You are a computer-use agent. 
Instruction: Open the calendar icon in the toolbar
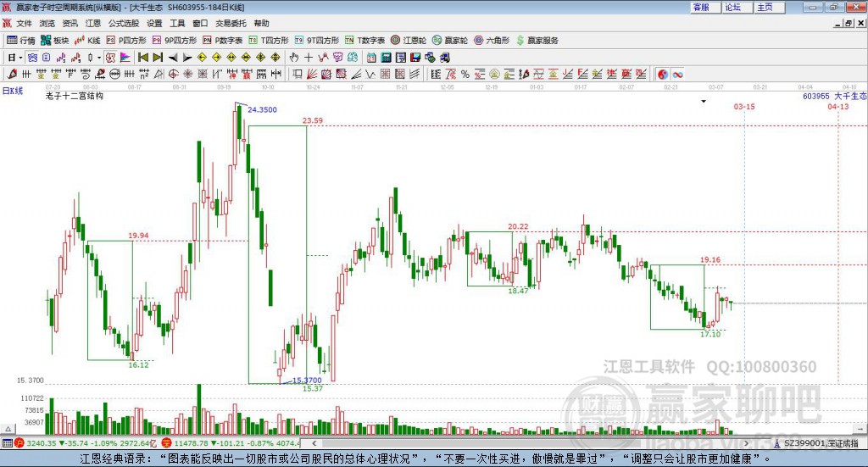click(x=371, y=58)
